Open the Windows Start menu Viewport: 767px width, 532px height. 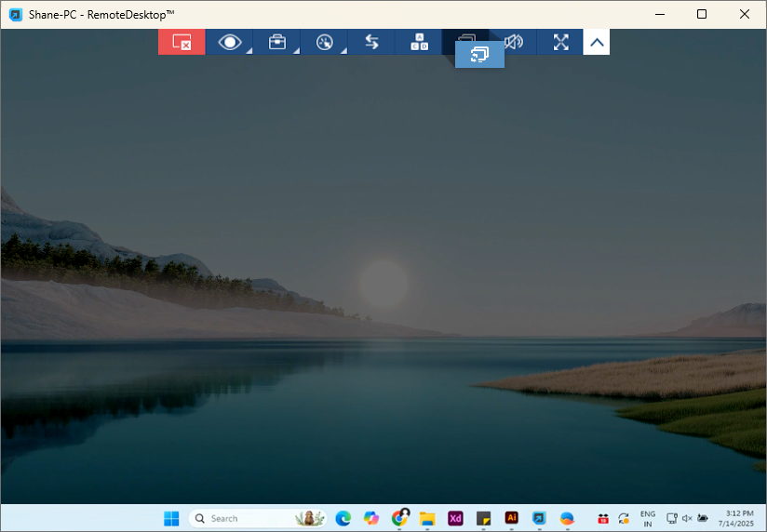(x=171, y=518)
